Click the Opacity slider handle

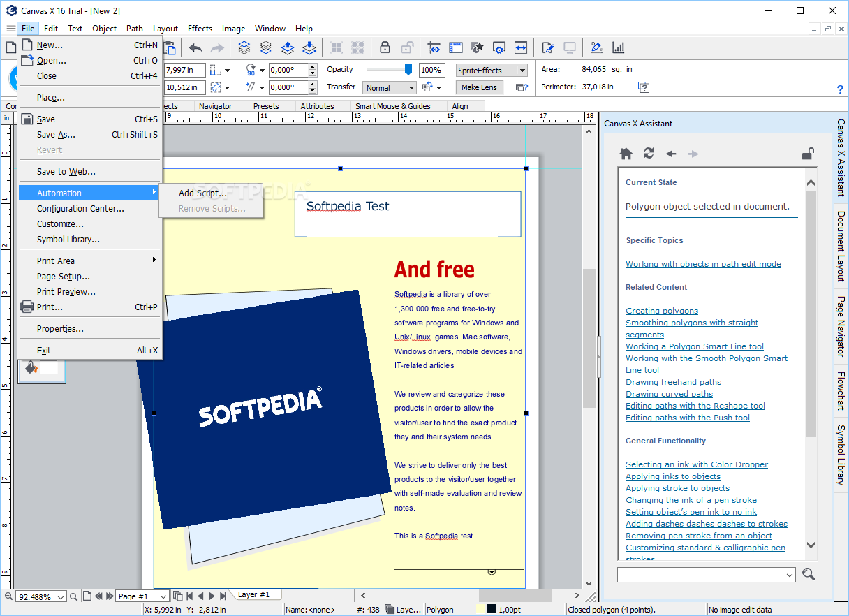(x=408, y=69)
